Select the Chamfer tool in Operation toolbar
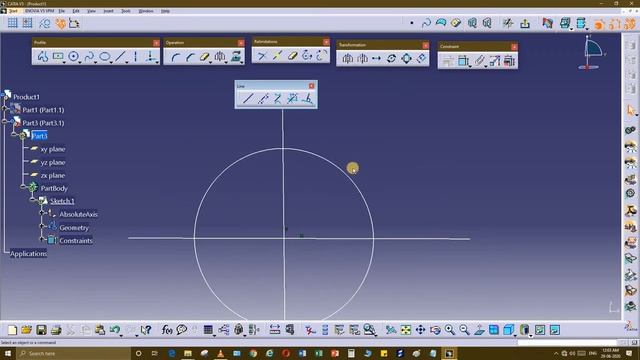 (x=190, y=57)
